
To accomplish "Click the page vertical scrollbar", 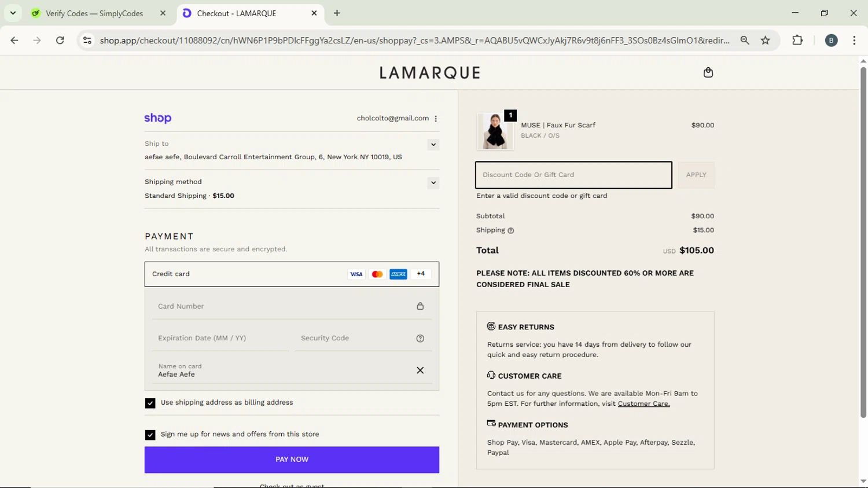I will point(863,242).
